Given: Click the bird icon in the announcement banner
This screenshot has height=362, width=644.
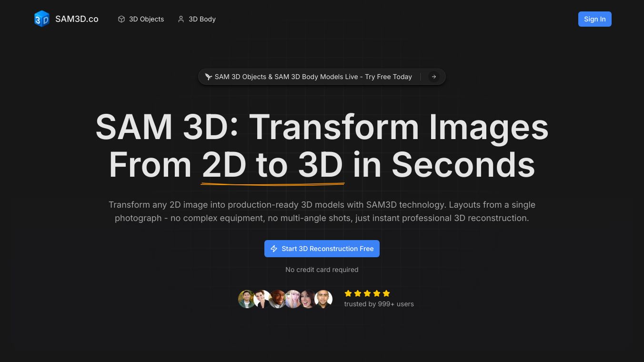Looking at the screenshot, I should [x=209, y=77].
